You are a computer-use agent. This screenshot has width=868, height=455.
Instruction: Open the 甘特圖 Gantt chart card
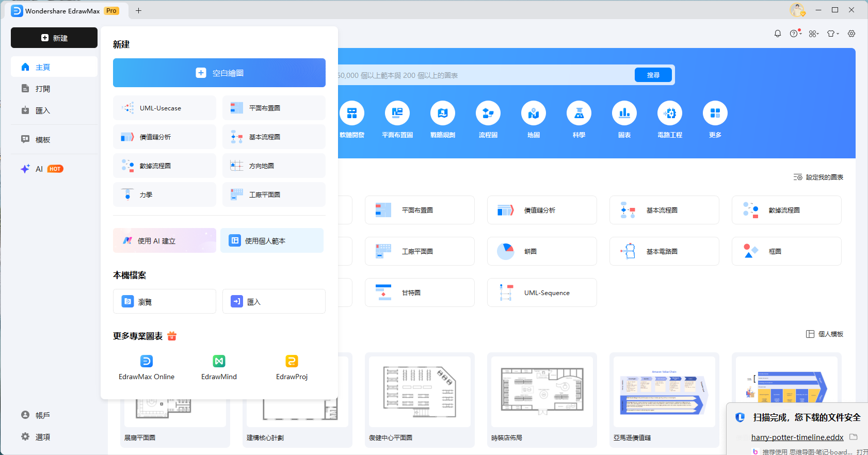point(420,293)
